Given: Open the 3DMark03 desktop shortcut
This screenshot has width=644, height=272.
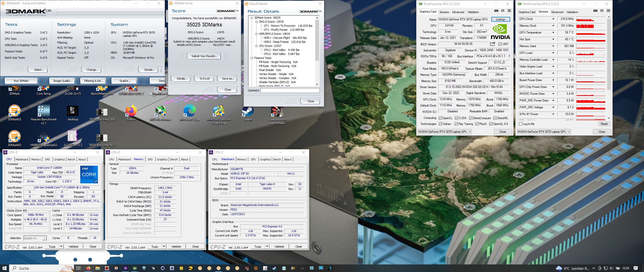Looking at the screenshot, I should (14, 113).
